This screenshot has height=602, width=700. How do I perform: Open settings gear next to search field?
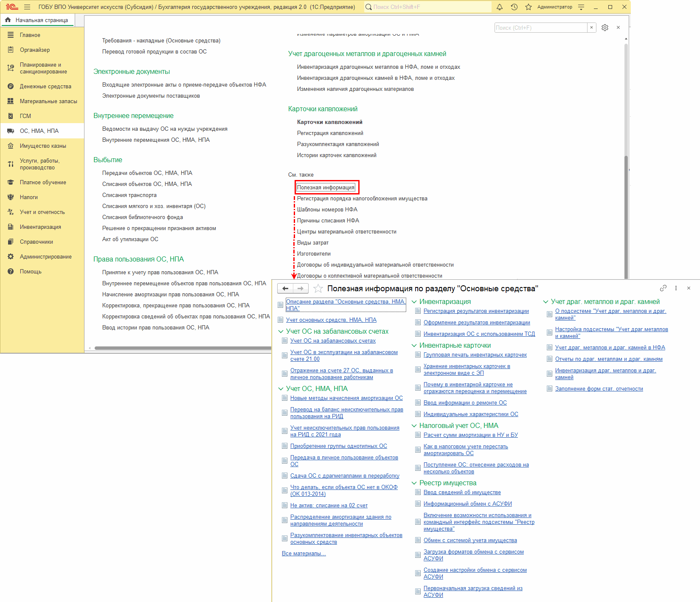coord(605,28)
